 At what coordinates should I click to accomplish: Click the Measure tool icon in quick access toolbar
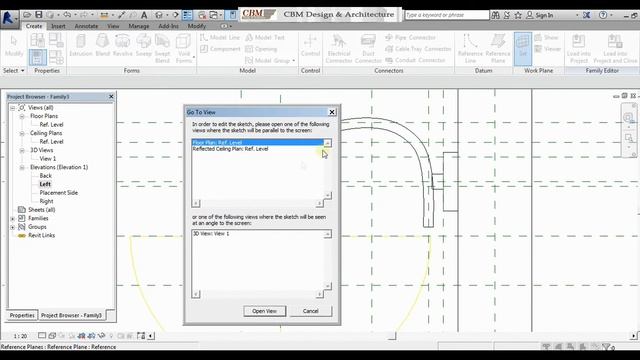tap(104, 15)
